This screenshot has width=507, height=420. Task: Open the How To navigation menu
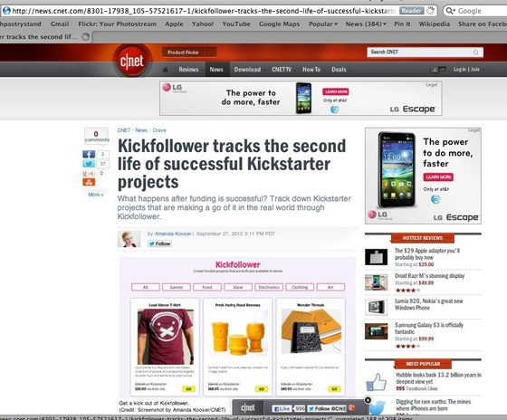pos(312,70)
